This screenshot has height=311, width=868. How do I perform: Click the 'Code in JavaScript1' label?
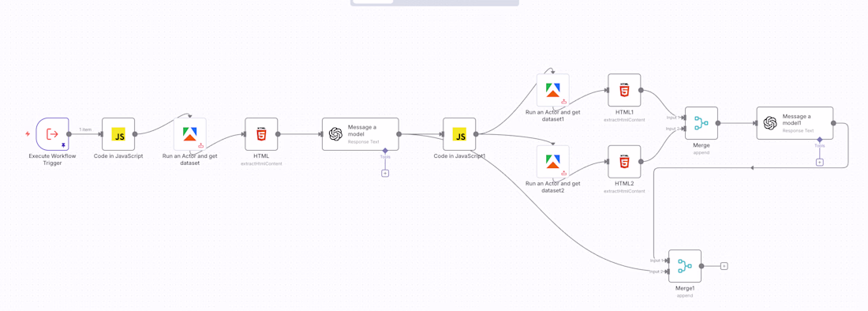coord(459,156)
